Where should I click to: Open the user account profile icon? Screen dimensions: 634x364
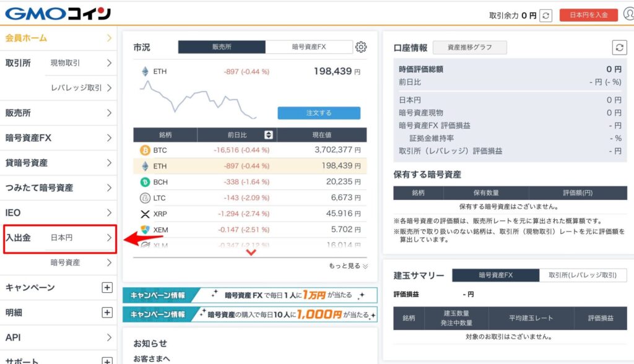click(x=629, y=14)
